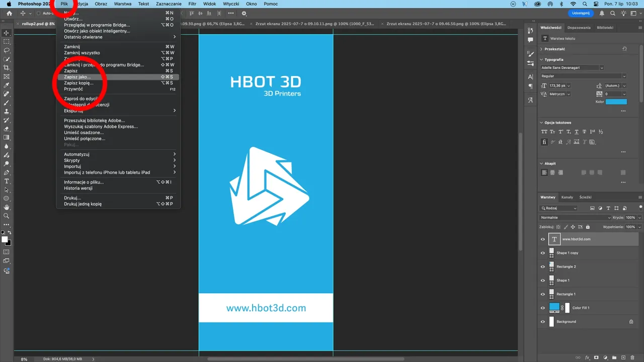
Task: Open the Paragraph panel pilcrow icon in dock
Action: pyautogui.click(x=530, y=86)
